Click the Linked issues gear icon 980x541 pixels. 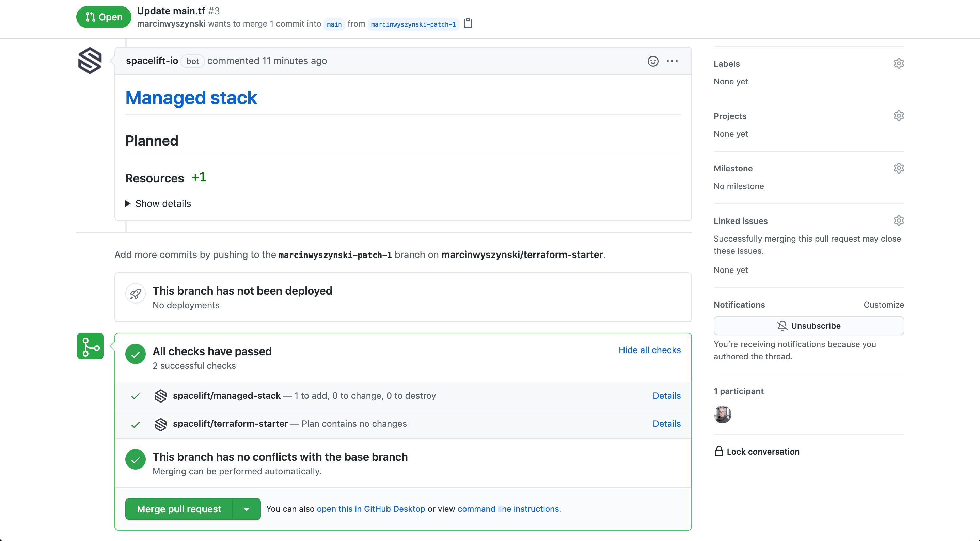point(899,221)
